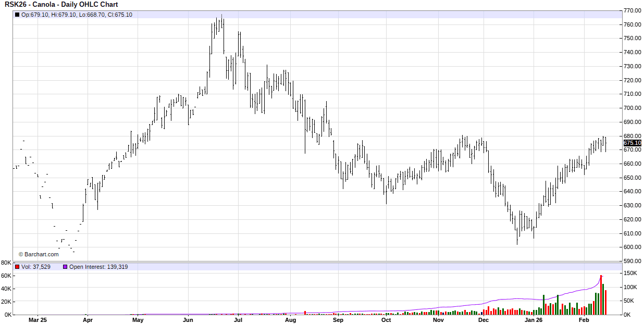This screenshot has height=336, width=644.
Task: Click the 80K volume axis label
Action: [6, 263]
